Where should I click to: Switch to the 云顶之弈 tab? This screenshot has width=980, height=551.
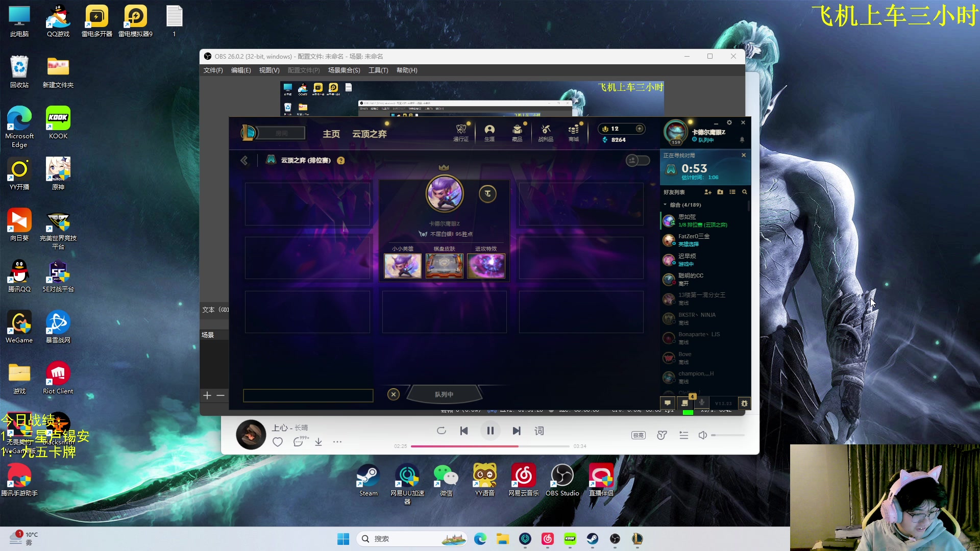point(369,134)
